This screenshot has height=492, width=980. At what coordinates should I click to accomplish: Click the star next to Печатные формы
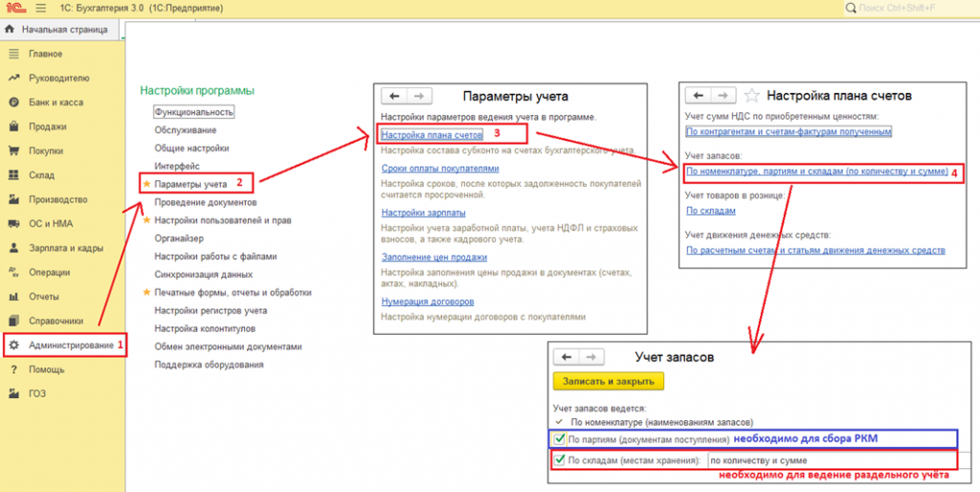coord(146,292)
